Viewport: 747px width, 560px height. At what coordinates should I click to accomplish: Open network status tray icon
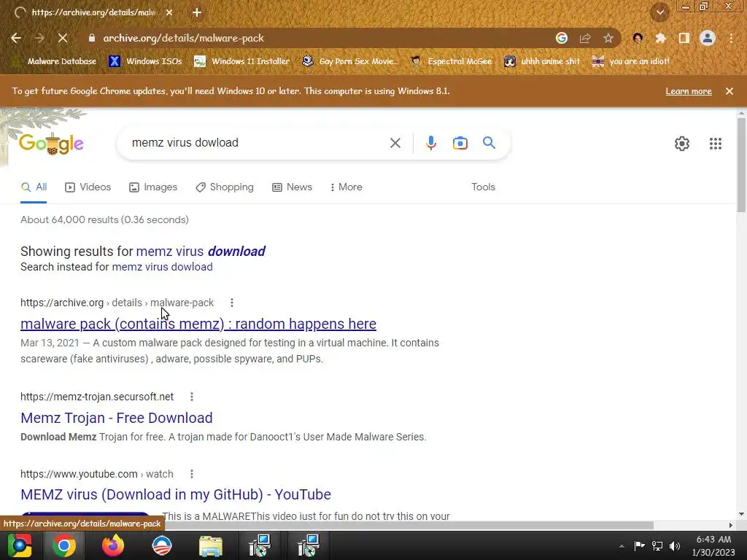[657, 546]
